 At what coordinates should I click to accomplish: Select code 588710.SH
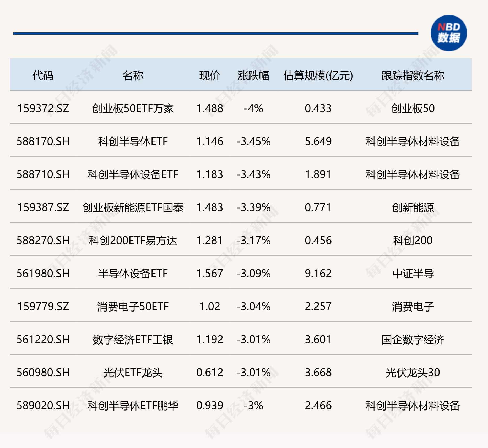(43, 174)
